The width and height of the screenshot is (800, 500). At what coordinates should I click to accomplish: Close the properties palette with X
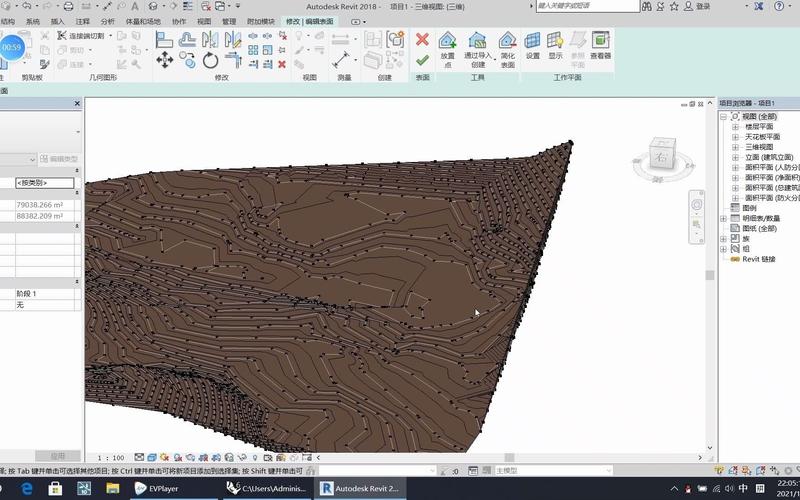click(77, 104)
